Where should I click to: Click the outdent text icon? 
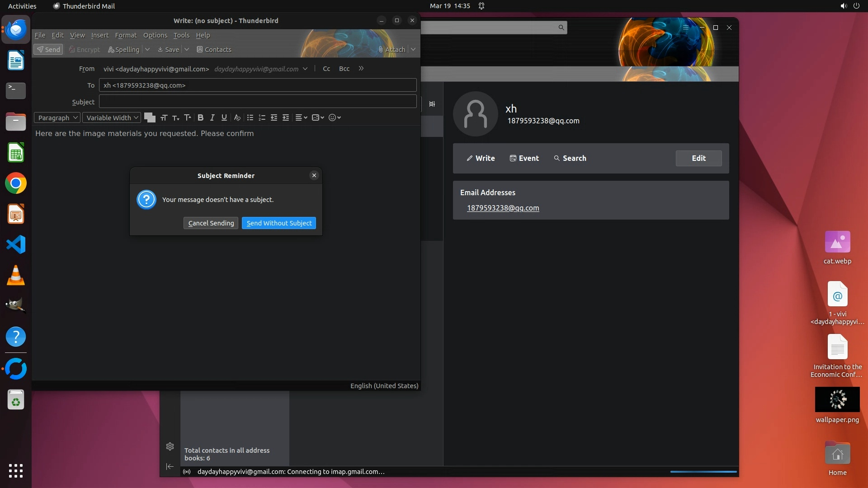tap(274, 117)
